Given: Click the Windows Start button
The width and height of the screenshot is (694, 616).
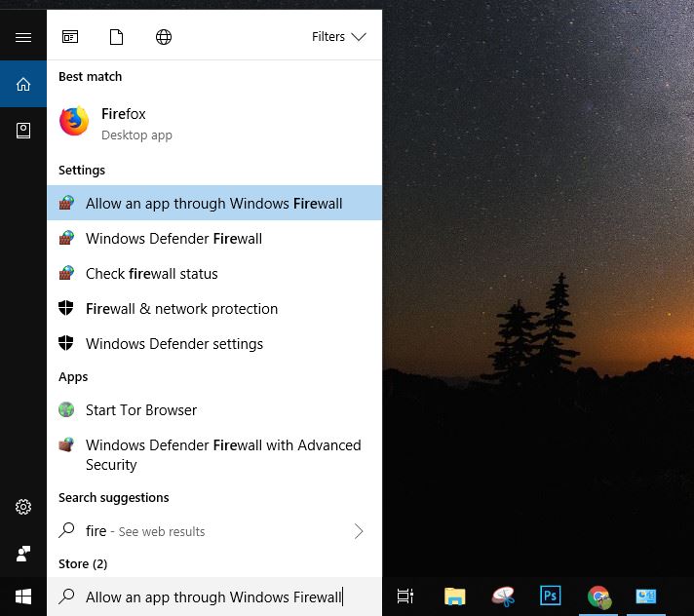Looking at the screenshot, I should tap(23, 597).
